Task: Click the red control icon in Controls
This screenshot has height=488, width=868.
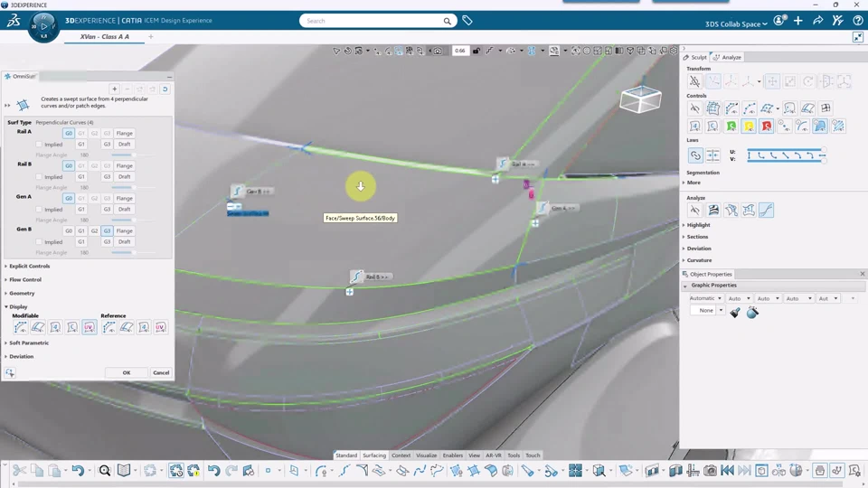Action: point(766,127)
